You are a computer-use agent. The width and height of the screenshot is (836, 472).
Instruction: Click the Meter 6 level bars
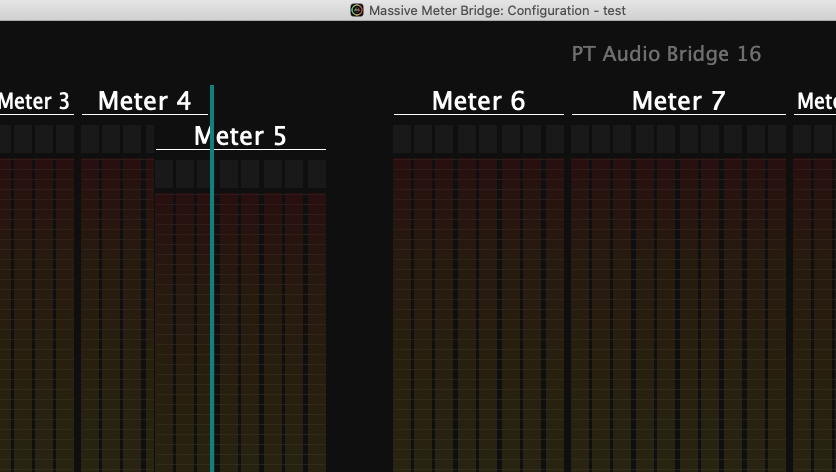[x=478, y=315]
